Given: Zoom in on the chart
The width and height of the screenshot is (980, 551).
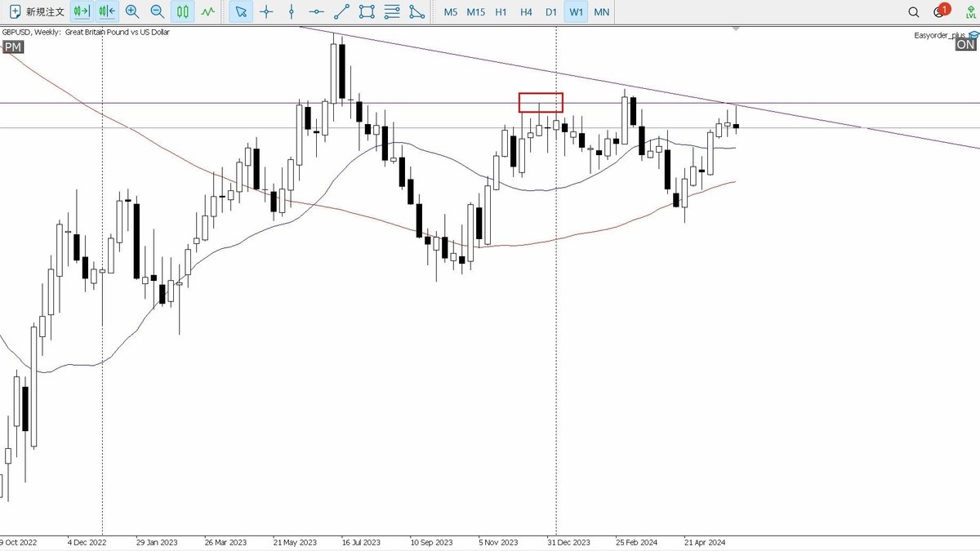Looking at the screenshot, I should point(132,12).
